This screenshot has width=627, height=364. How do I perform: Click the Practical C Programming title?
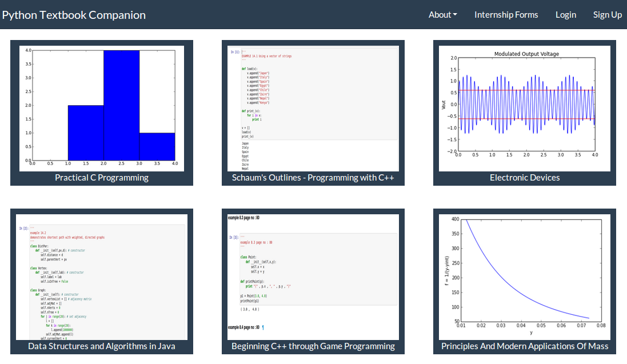tap(102, 178)
